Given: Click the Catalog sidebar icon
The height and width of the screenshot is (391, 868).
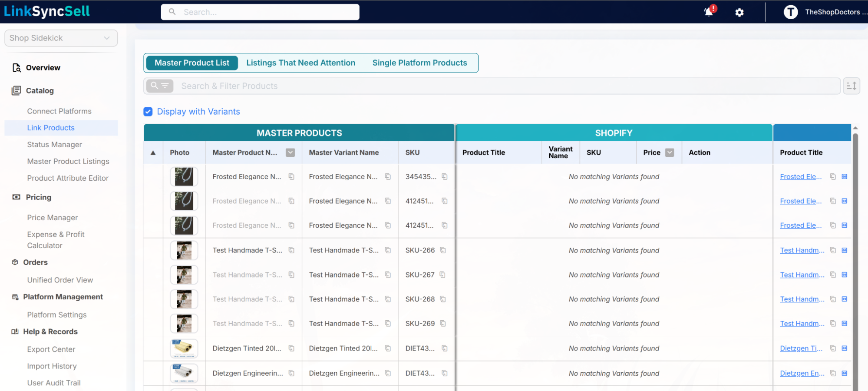Looking at the screenshot, I should click(x=17, y=90).
